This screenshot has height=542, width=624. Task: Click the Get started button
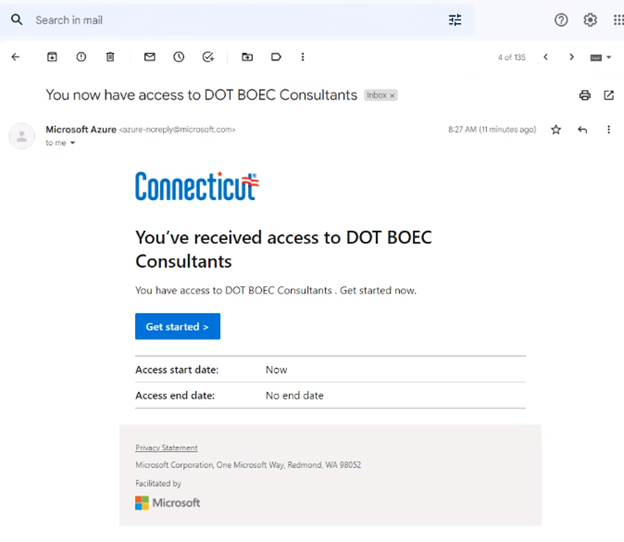177,327
